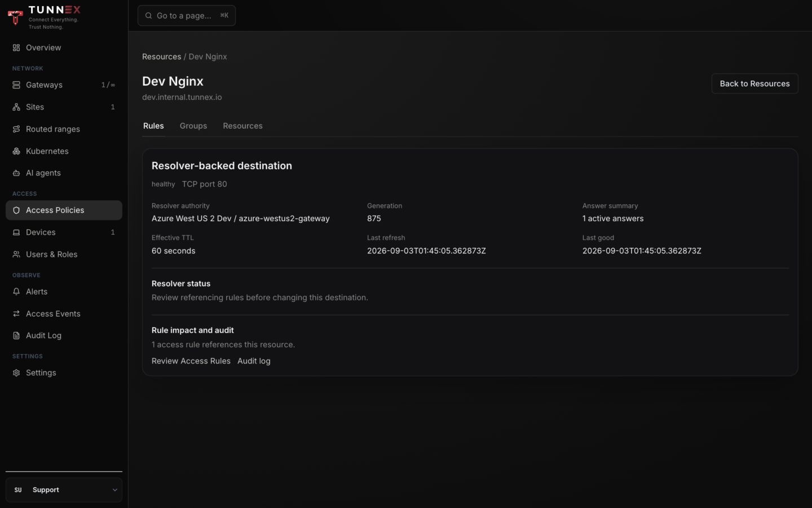Viewport: 812px width, 508px height.
Task: Open Audit Log from sidebar
Action: click(x=64, y=336)
